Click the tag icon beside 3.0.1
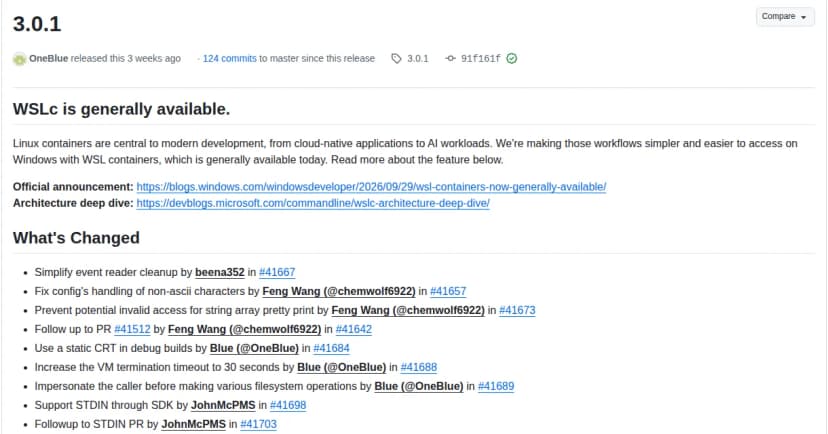 (397, 59)
